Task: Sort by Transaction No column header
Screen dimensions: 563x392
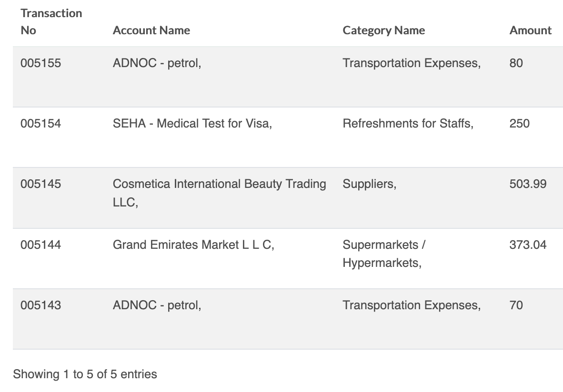Action: pyautogui.click(x=51, y=22)
